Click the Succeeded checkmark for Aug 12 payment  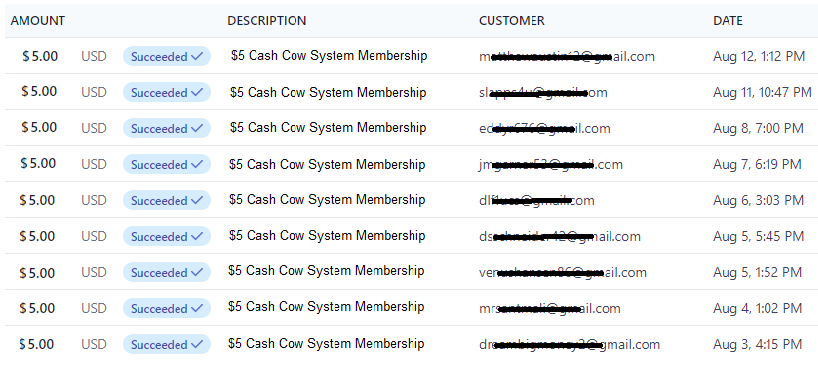pyautogui.click(x=197, y=57)
